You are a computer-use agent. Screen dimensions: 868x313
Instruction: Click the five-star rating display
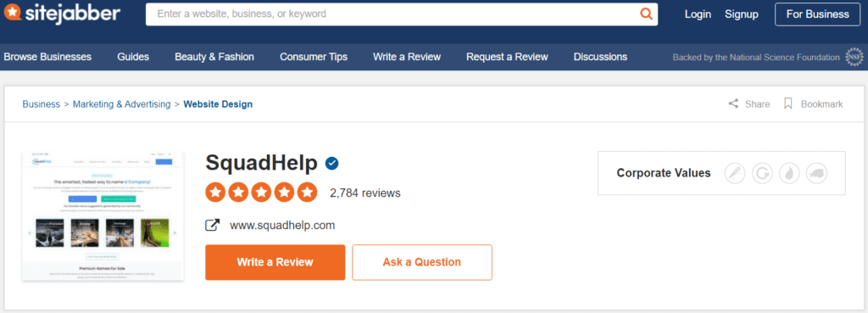point(261,193)
